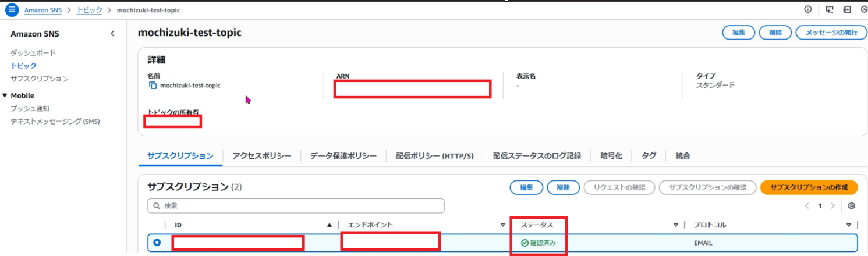
Task: Click the スタンダード type value
Action: click(x=715, y=85)
